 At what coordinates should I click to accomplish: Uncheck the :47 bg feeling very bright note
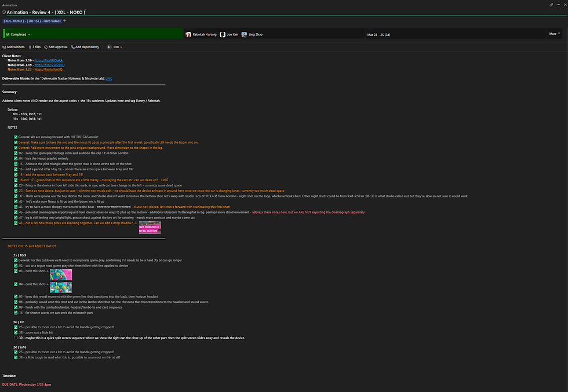pos(16,218)
